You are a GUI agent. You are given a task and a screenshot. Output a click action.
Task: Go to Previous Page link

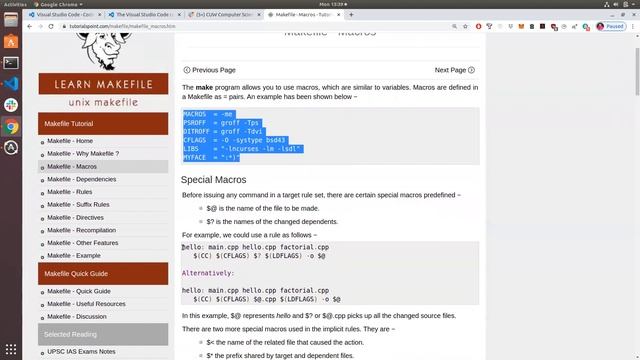tap(209, 70)
